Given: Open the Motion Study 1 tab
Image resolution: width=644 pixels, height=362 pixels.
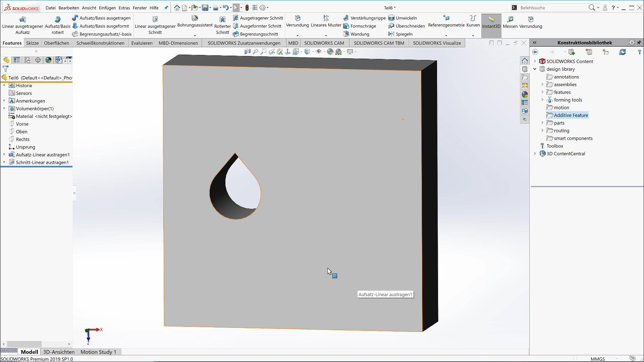Looking at the screenshot, I should click(x=98, y=352).
